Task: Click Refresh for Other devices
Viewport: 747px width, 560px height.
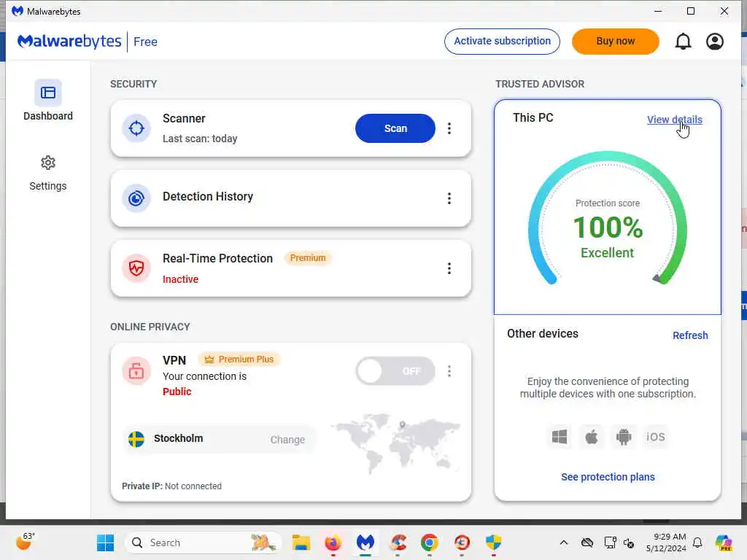Action: tap(690, 335)
